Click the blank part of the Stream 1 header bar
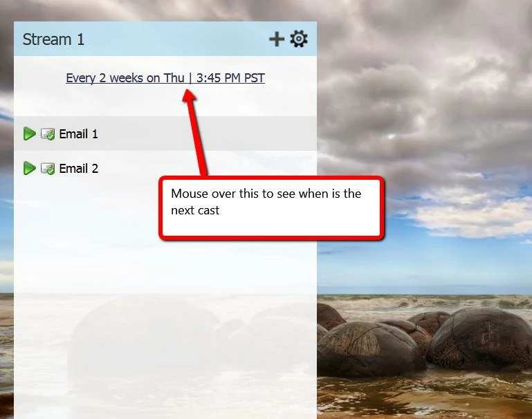The width and height of the screenshot is (532, 419). [176, 39]
